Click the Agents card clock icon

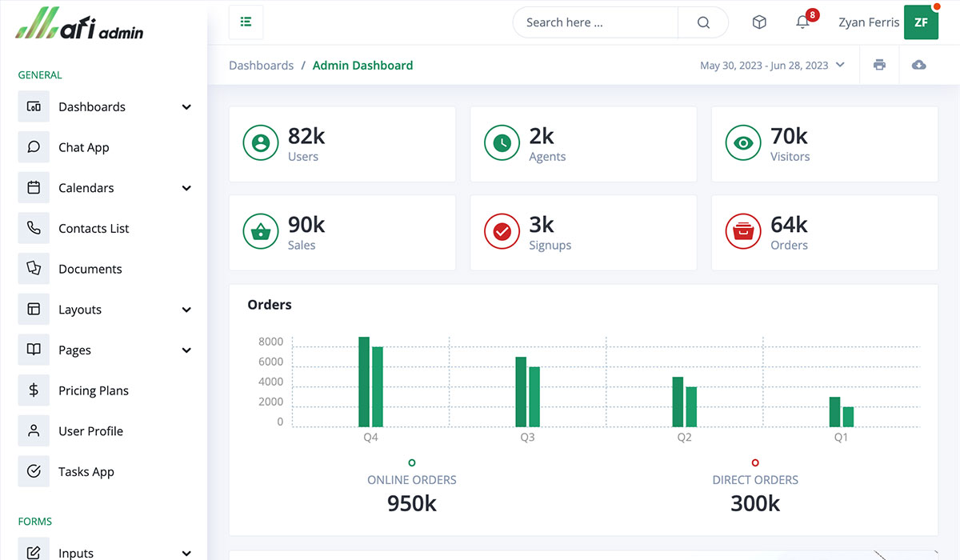(x=502, y=144)
